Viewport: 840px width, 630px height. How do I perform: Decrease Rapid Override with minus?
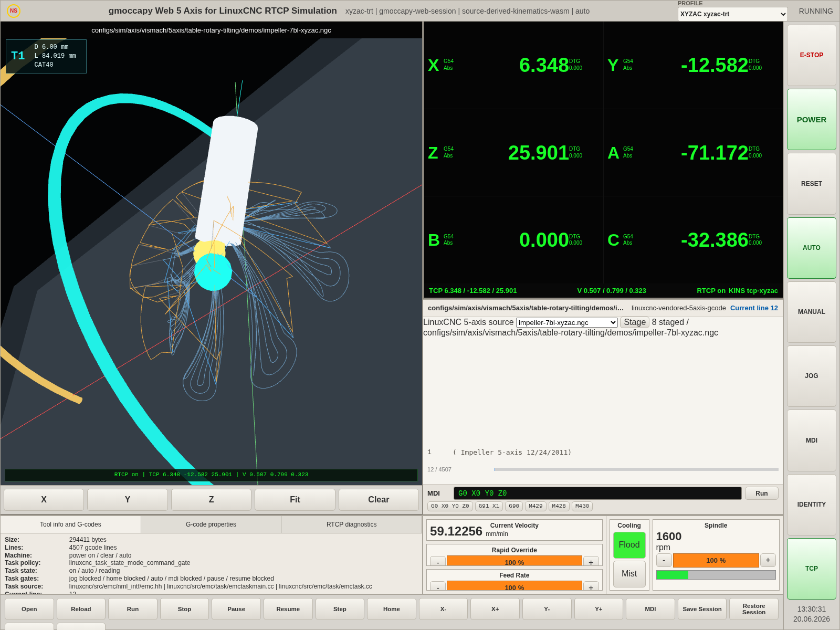pos(438,562)
